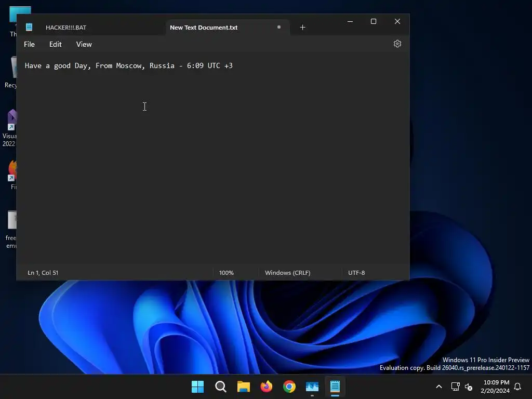
Task: Click inside the text after 'UTC +3'
Action: click(233, 66)
